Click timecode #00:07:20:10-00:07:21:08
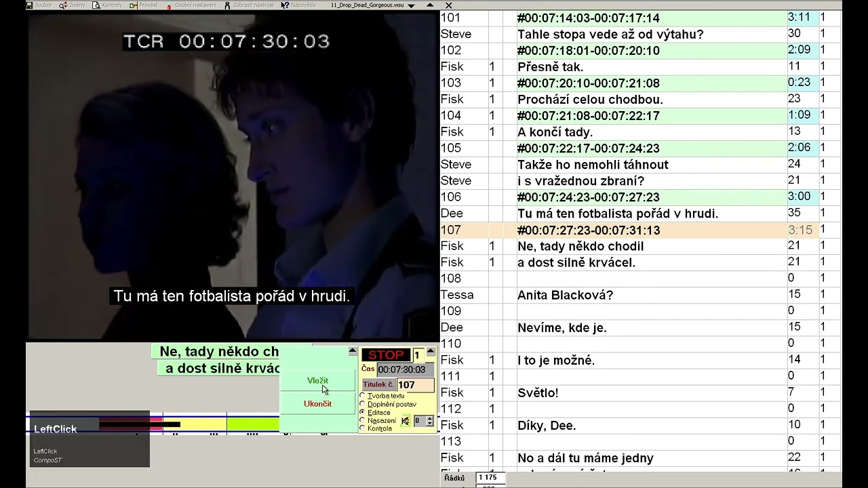 (x=588, y=83)
